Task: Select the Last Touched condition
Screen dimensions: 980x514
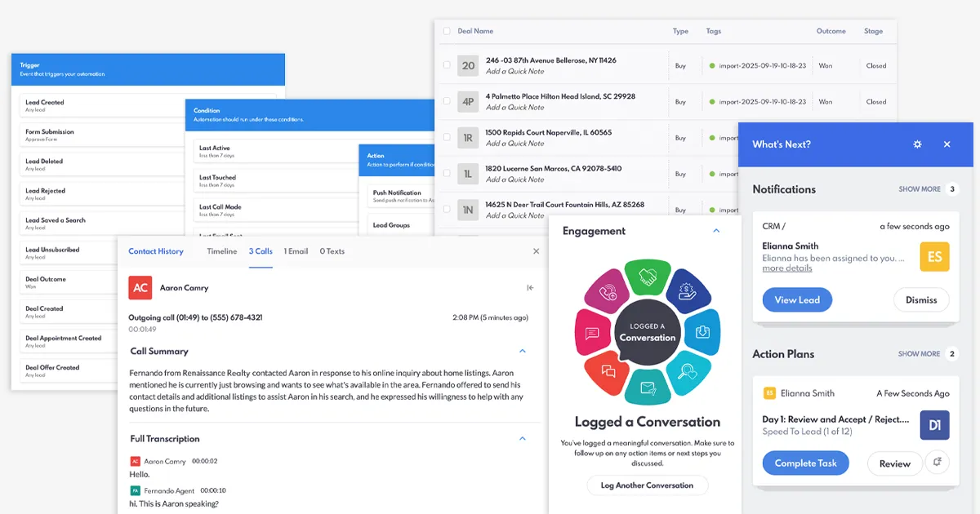Action: pos(276,180)
